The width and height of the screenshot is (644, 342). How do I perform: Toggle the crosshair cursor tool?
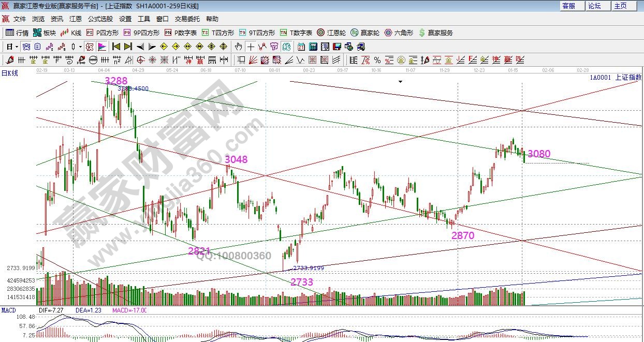click(x=251, y=47)
